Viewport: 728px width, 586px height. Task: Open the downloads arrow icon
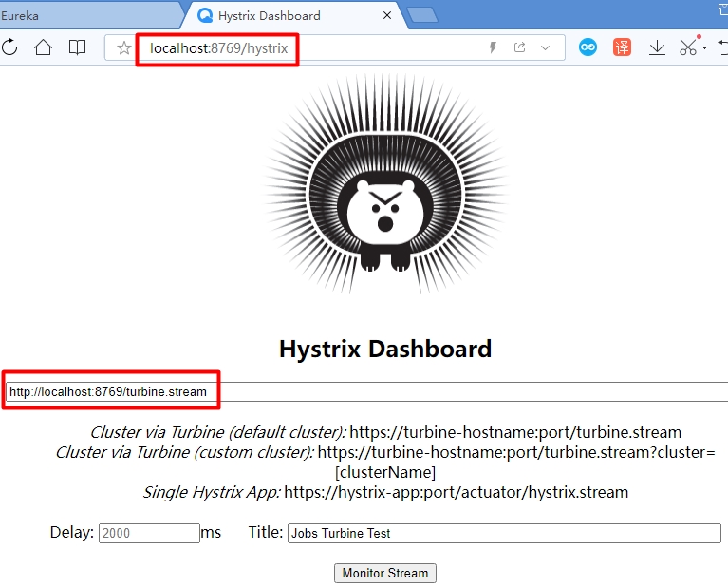(657, 47)
